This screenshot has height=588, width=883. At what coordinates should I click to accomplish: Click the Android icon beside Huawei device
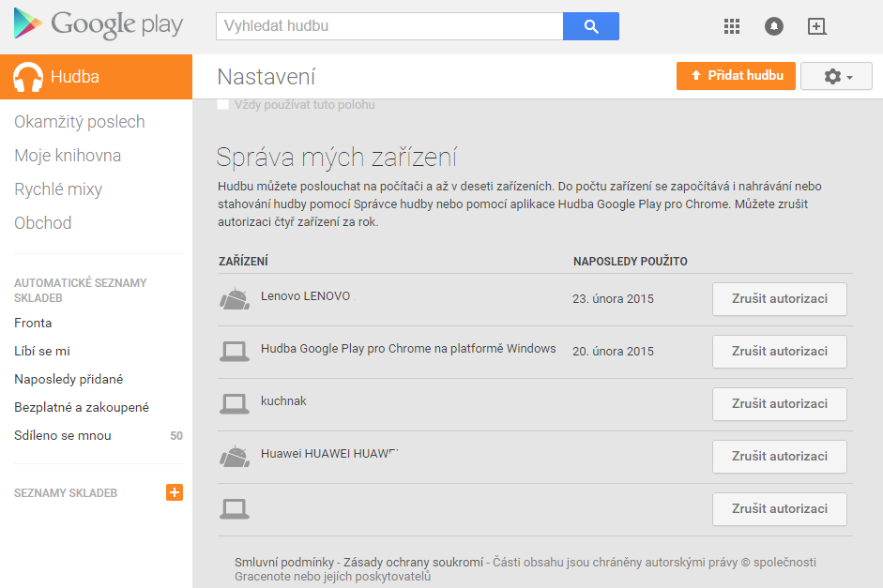point(235,456)
